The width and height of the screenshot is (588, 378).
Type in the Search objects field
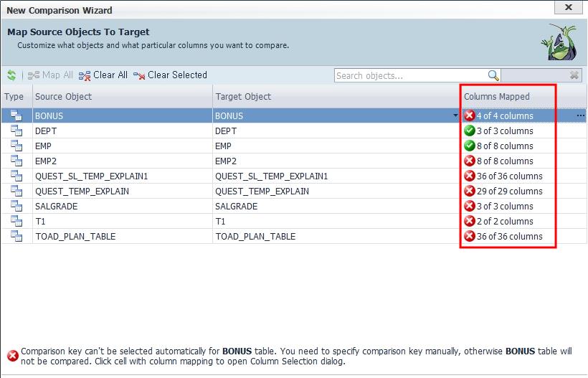click(410, 75)
